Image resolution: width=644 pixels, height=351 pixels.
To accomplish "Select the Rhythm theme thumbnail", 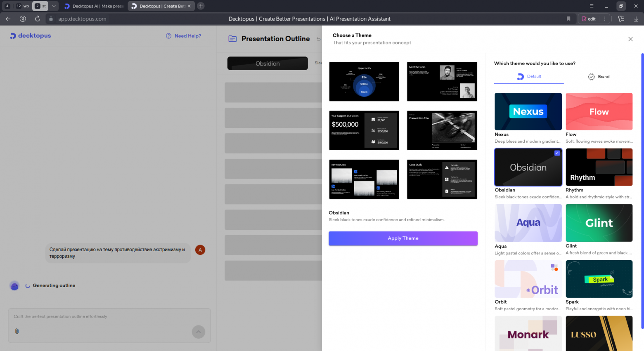I will [x=599, y=167].
